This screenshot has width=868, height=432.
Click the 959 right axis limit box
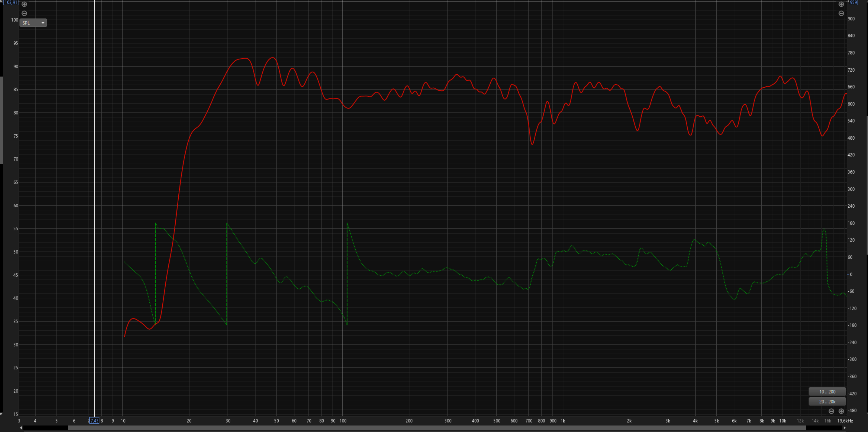[853, 2]
